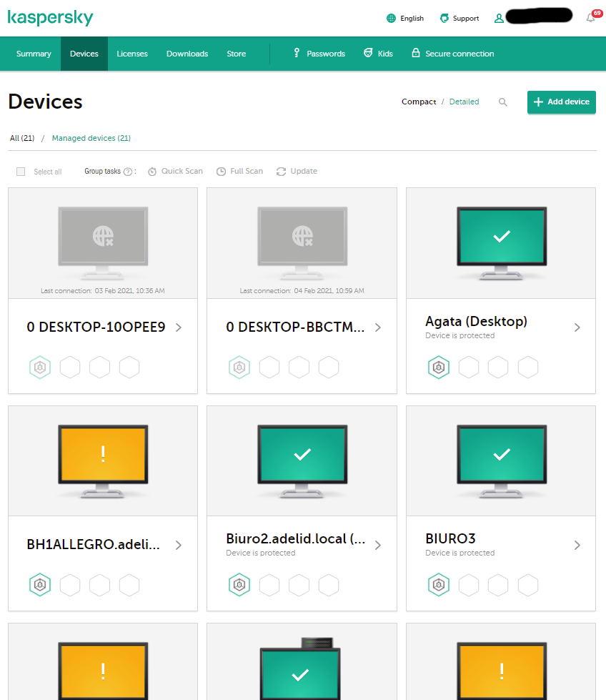Open the notifications bell with 69 badge
Viewport: 606px width, 700px height.
click(591, 17)
